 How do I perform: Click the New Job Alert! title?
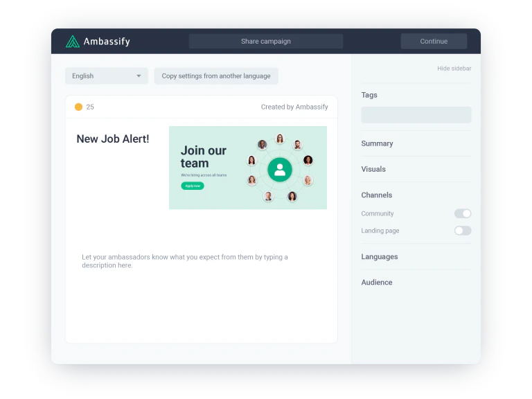(113, 139)
